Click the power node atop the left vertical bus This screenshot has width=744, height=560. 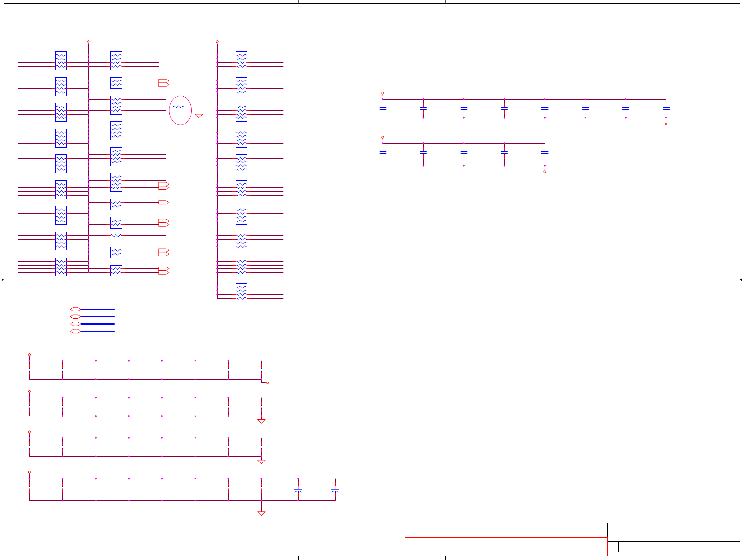tap(89, 42)
